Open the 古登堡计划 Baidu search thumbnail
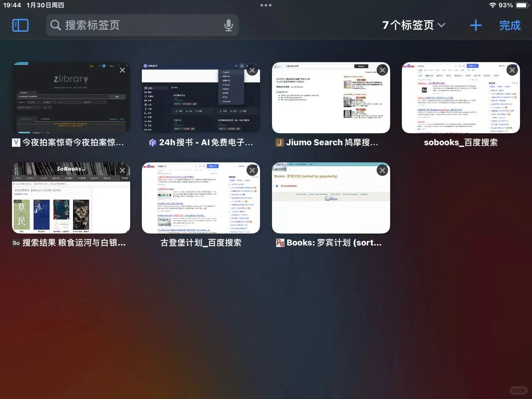Screen dimensions: 532x399 pos(201,198)
